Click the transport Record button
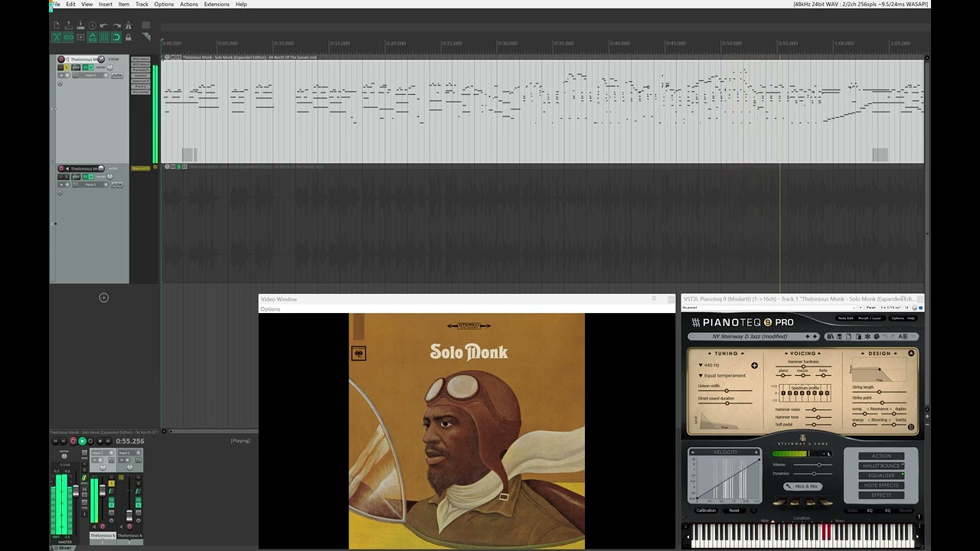Screen dimensions: 980x551 (x=73, y=441)
